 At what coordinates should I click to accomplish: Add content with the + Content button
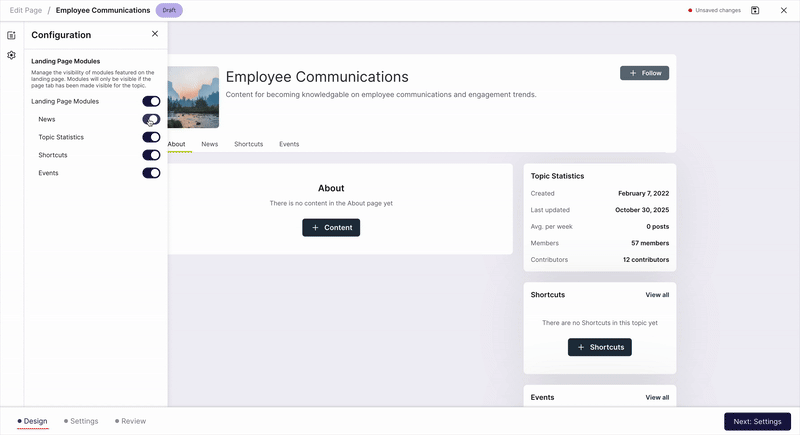(x=331, y=227)
